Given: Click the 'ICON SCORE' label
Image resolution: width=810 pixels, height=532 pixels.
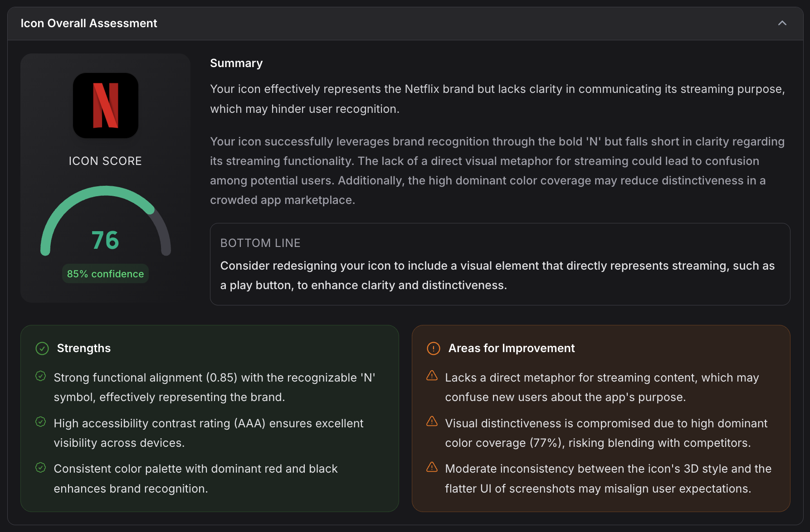Looking at the screenshot, I should tap(105, 161).
